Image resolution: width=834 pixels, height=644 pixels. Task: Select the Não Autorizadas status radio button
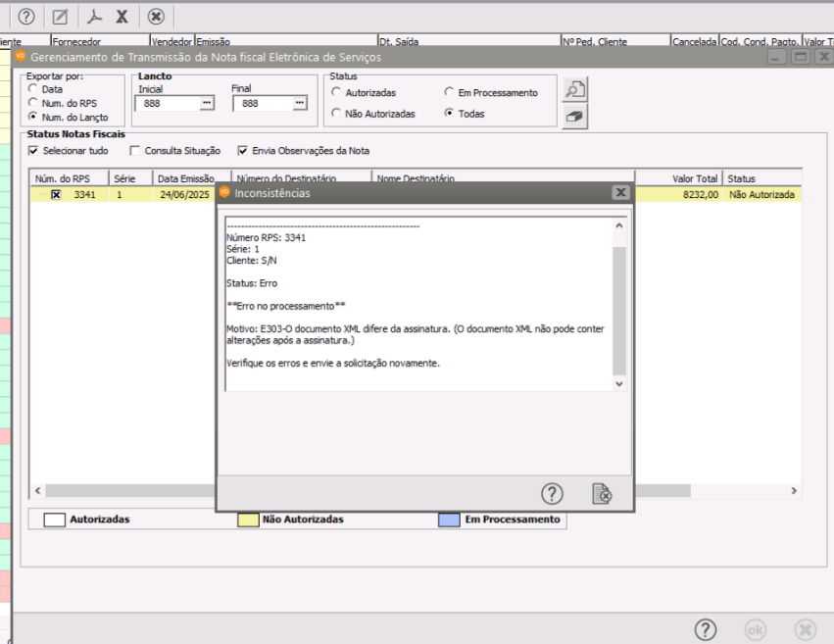coord(336,114)
